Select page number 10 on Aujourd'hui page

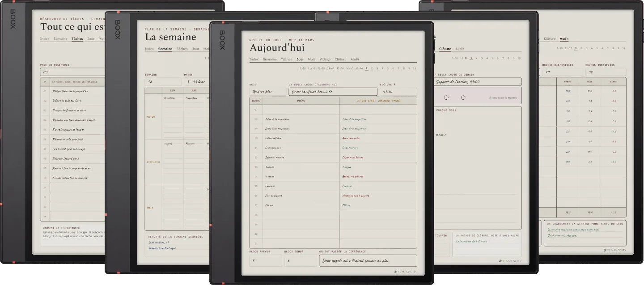pos(415,68)
